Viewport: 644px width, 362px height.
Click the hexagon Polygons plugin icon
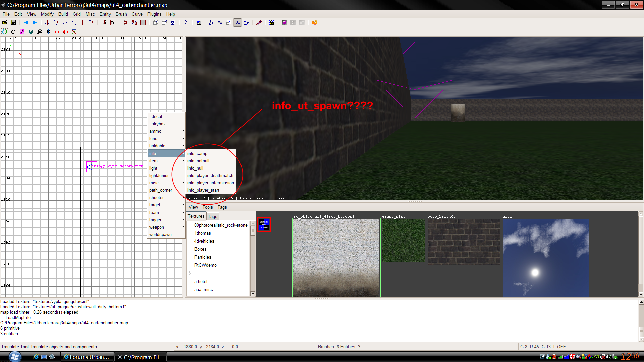pyautogui.click(x=13, y=32)
